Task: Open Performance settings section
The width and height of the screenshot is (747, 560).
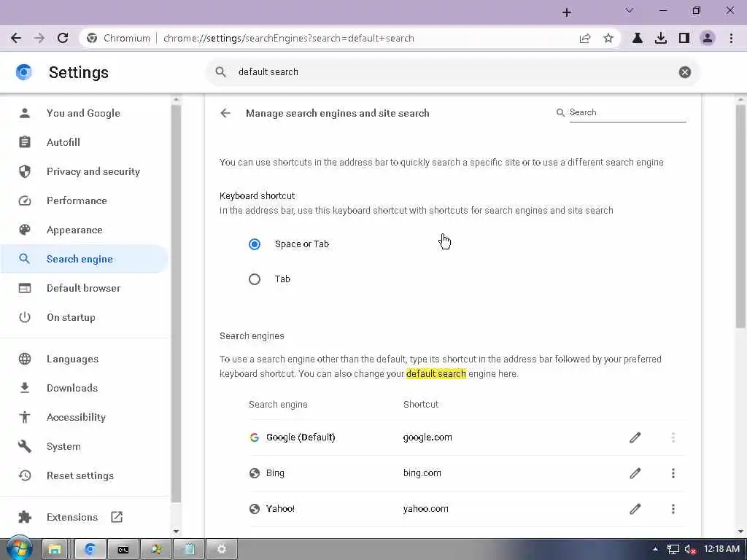Action: pyautogui.click(x=84, y=201)
